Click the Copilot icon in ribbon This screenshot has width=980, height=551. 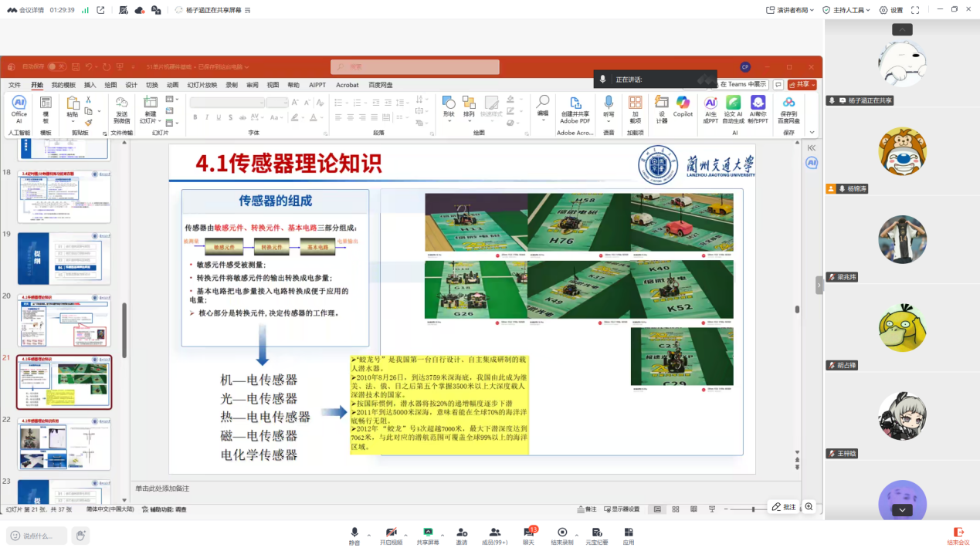683,106
